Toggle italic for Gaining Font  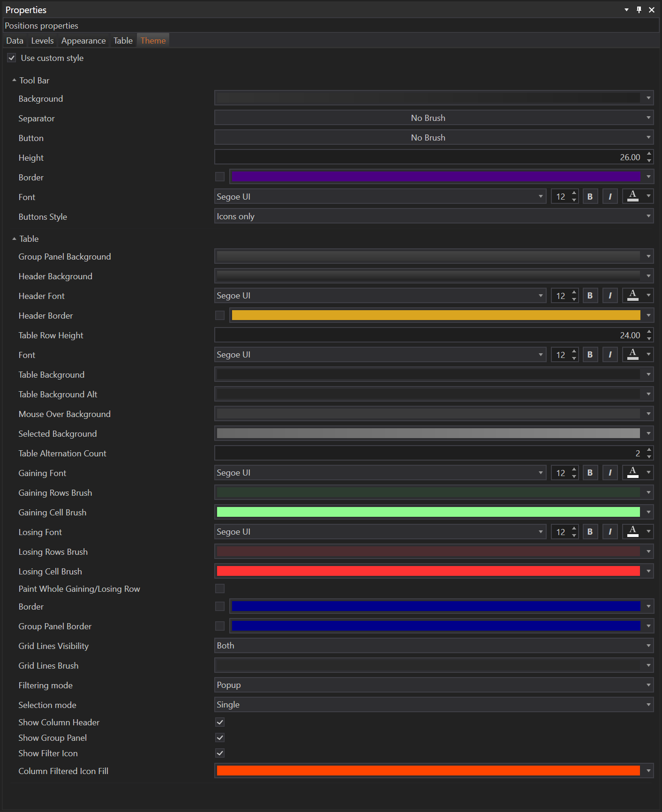point(609,473)
